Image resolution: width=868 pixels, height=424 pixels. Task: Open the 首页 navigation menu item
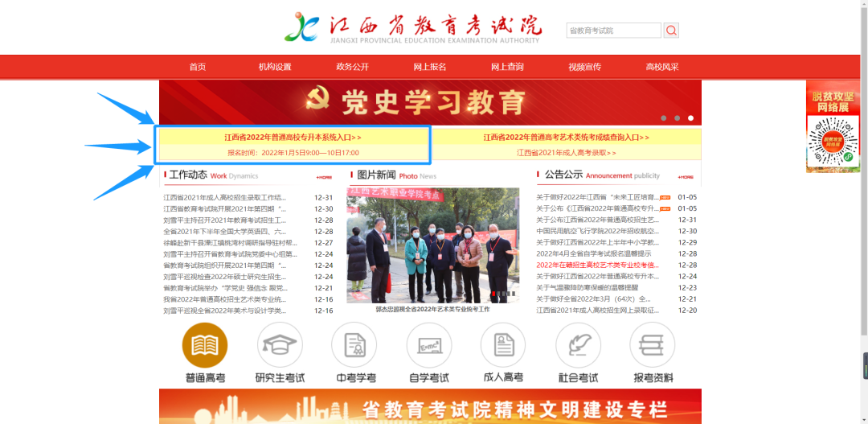(x=198, y=67)
